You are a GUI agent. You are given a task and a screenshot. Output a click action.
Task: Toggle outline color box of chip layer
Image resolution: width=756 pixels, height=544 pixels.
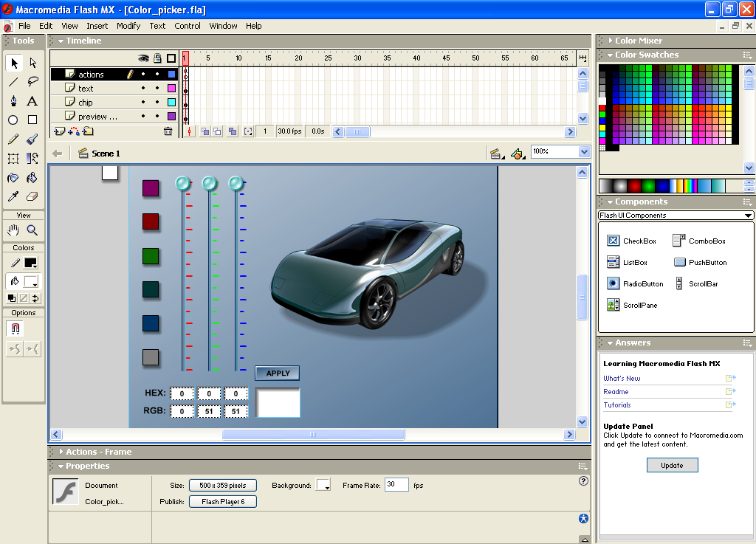[171, 102]
